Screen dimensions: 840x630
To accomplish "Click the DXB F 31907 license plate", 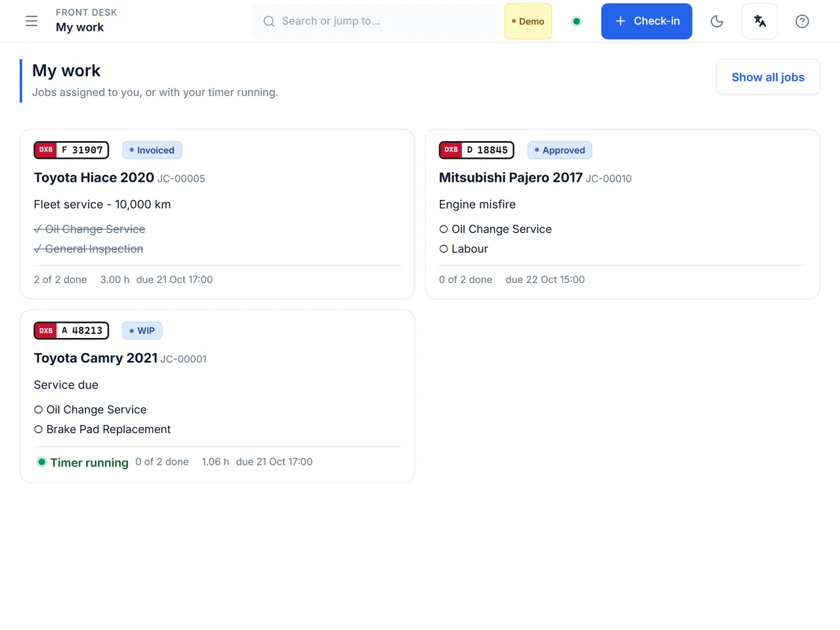I will (72, 150).
